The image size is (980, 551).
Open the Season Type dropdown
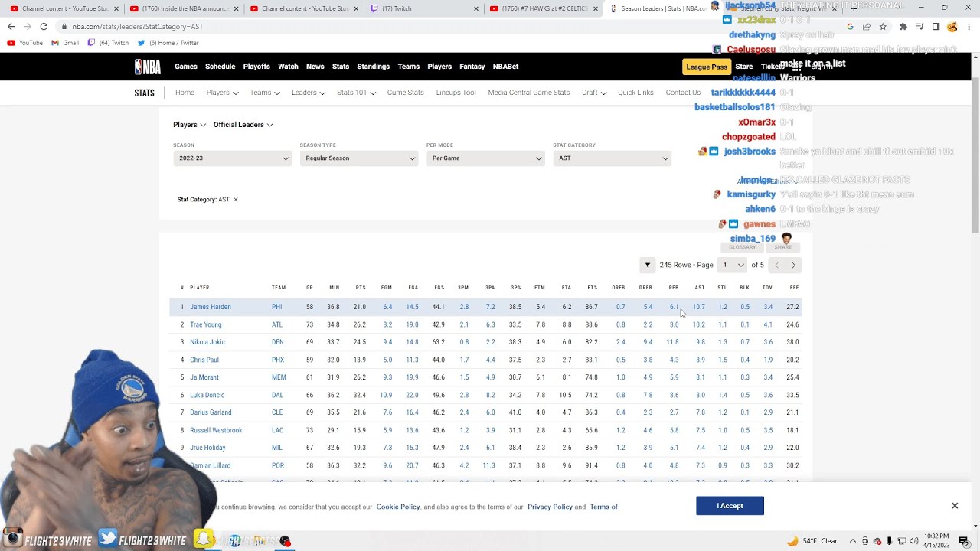pos(359,158)
